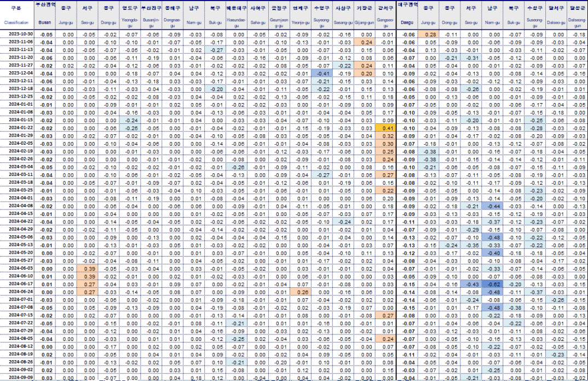The height and width of the screenshot is (381, 588).
Task: Select the orange 0.26 cell in the 2024-06-24 row
Action: pos(301,292)
